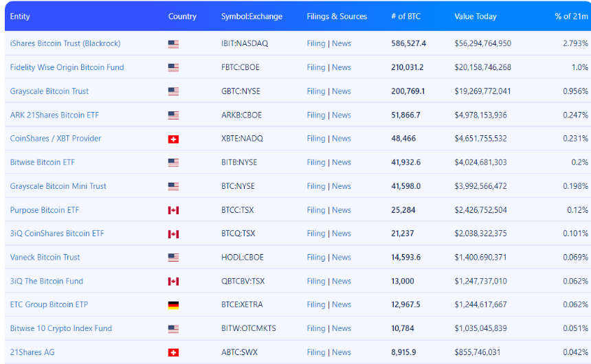Image resolution: width=591 pixels, height=364 pixels.
Task: Click the Swiss flag in 21Shares AG row
Action: pyautogui.click(x=173, y=353)
